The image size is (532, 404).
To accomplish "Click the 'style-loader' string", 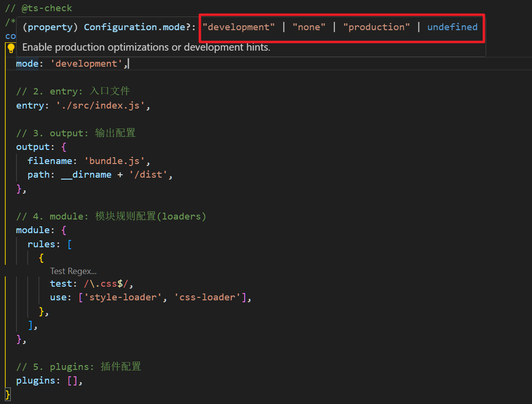I will [x=123, y=297].
